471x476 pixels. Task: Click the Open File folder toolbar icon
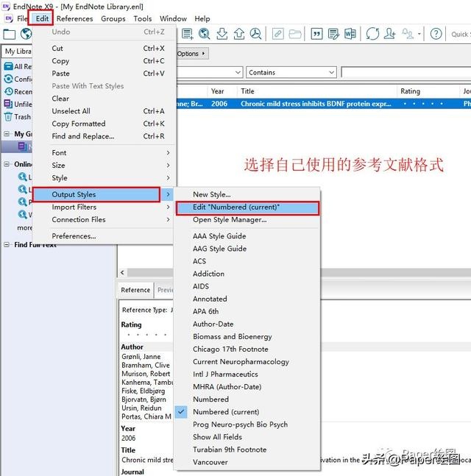click(x=295, y=34)
